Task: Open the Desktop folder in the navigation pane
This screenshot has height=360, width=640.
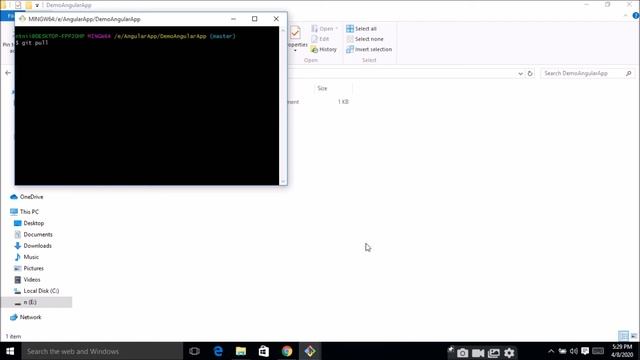Action: [29, 223]
